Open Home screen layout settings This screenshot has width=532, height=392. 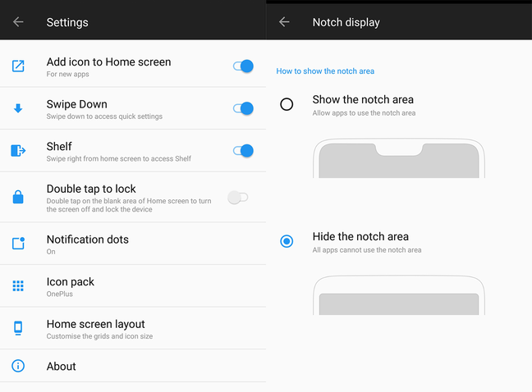[x=133, y=328]
